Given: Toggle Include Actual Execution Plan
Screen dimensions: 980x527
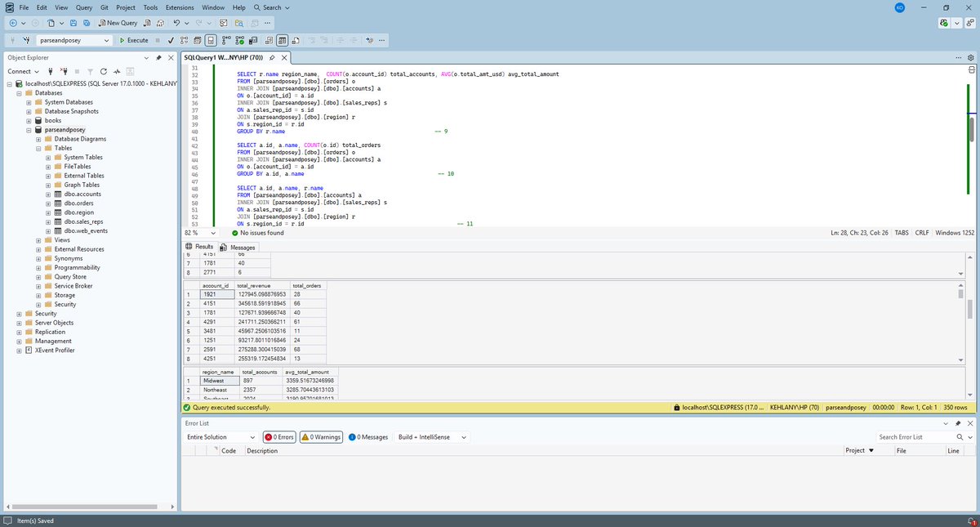Looking at the screenshot, I should (226, 40).
